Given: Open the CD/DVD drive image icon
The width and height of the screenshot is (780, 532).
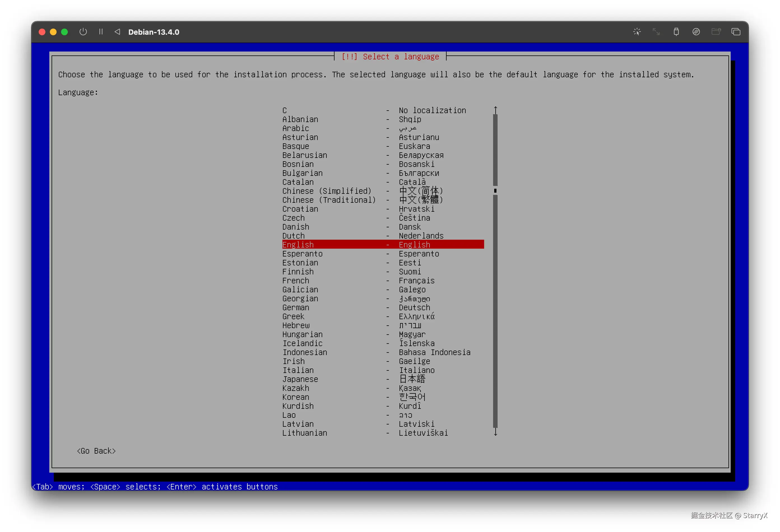Looking at the screenshot, I should [x=696, y=32].
